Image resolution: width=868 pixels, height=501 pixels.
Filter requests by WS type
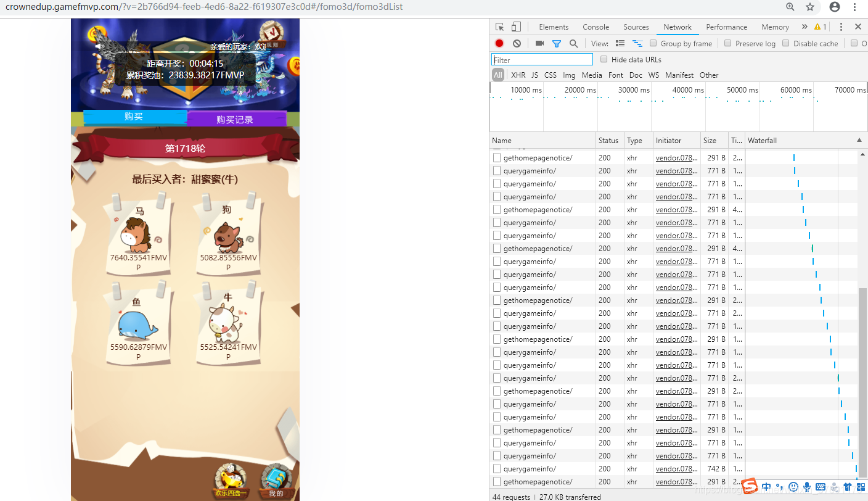pyautogui.click(x=653, y=75)
